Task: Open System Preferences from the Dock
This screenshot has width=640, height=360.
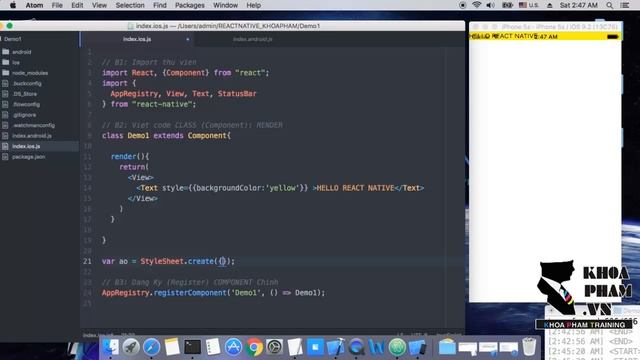Action: [x=274, y=347]
